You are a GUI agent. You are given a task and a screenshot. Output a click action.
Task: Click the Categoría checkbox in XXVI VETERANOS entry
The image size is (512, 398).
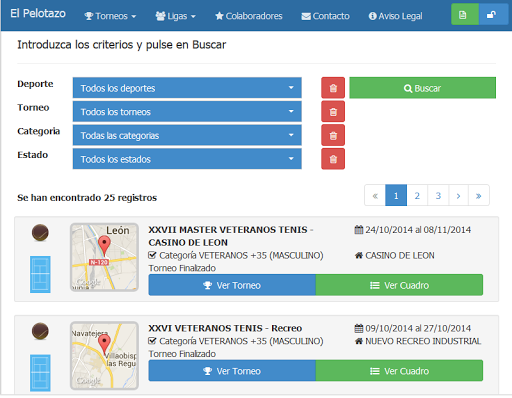pos(152,341)
